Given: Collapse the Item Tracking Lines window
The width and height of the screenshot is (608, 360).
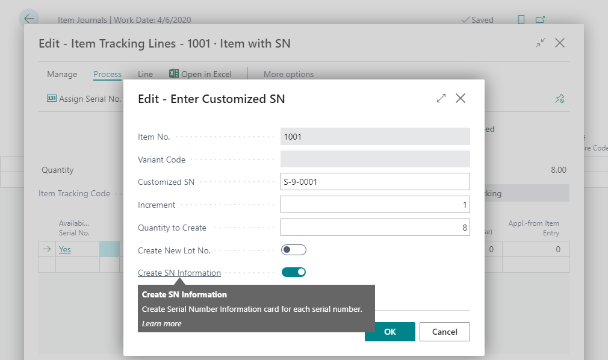Looking at the screenshot, I should coord(540,43).
